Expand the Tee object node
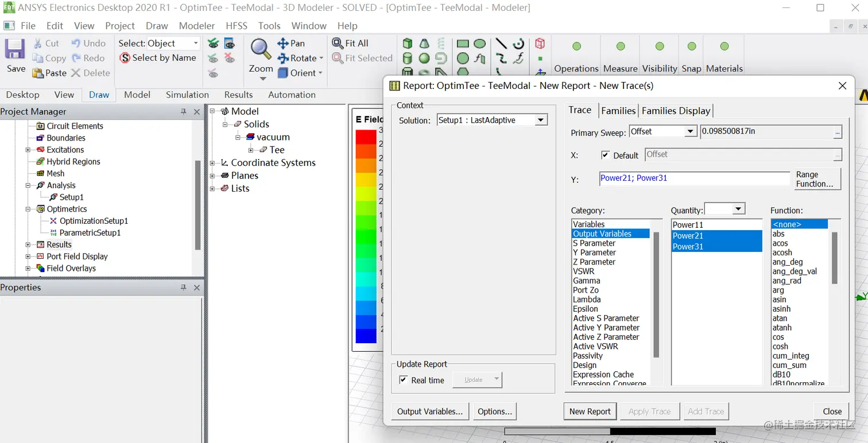 click(251, 150)
